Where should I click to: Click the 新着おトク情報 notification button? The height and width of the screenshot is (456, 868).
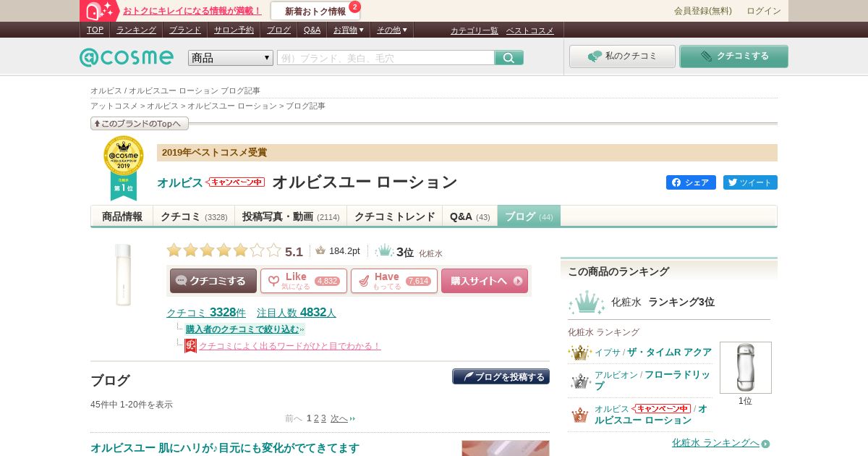(x=315, y=11)
